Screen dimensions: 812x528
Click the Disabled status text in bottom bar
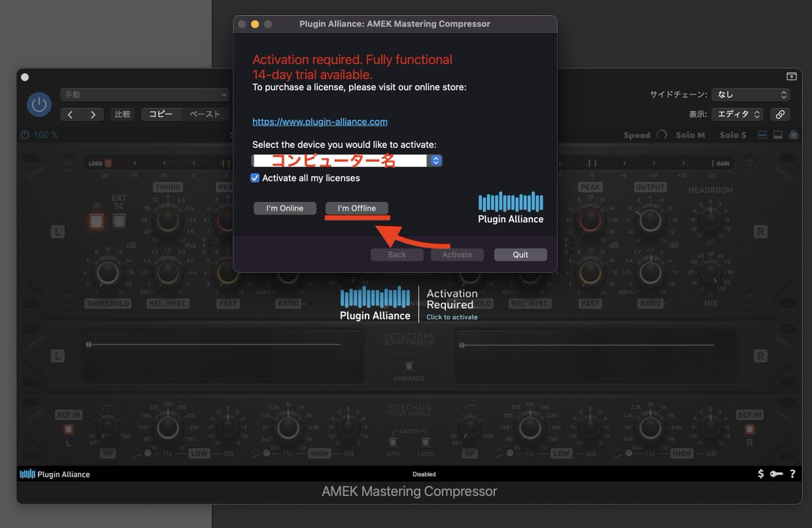(424, 475)
